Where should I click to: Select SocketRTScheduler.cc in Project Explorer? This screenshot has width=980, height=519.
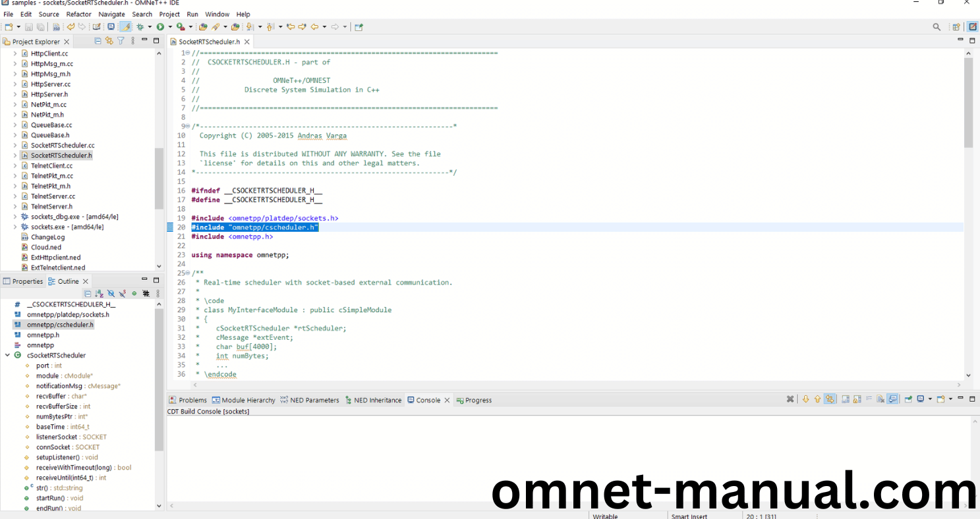(63, 145)
